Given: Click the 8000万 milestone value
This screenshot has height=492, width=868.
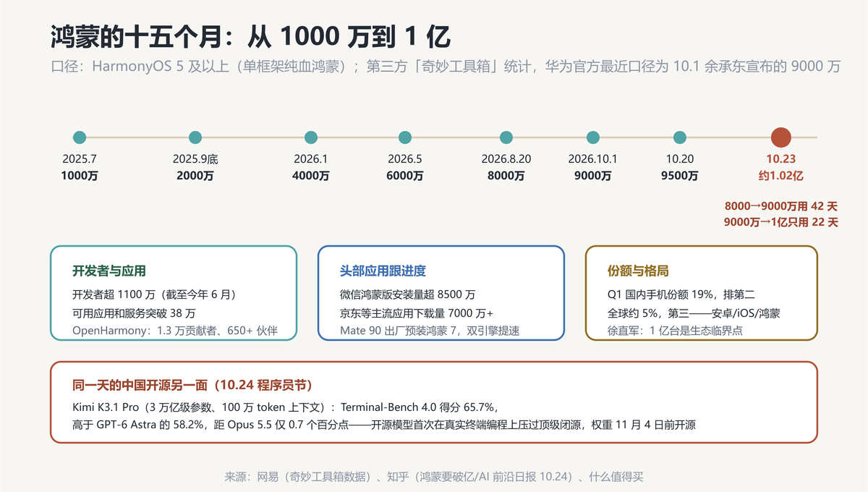Looking at the screenshot, I should click(x=506, y=176).
